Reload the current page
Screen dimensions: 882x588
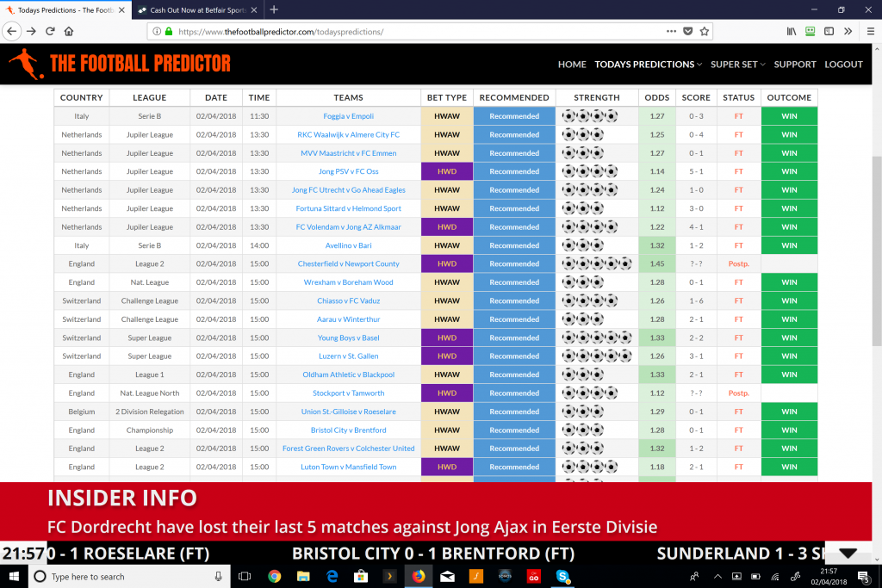[50, 30]
